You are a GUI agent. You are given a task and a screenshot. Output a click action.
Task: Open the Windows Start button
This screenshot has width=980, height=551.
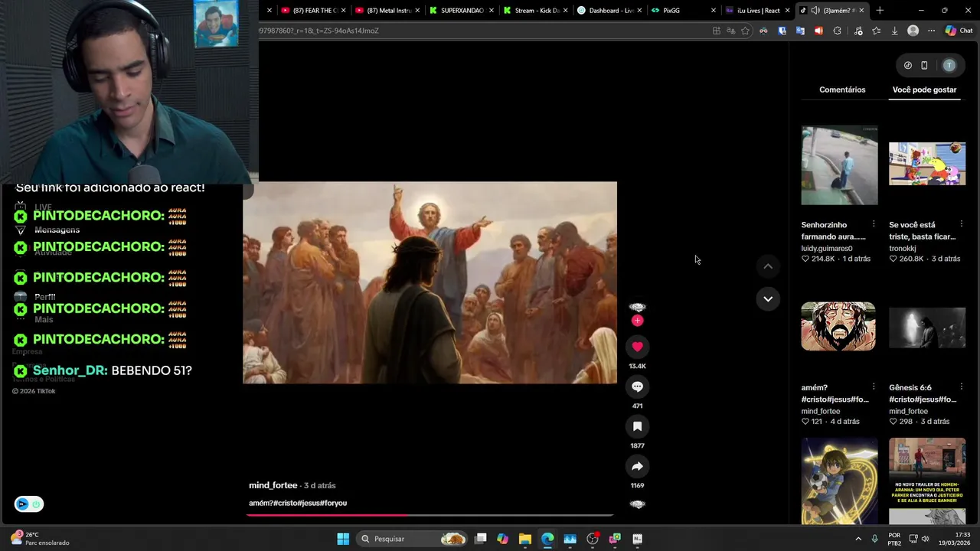pyautogui.click(x=343, y=539)
